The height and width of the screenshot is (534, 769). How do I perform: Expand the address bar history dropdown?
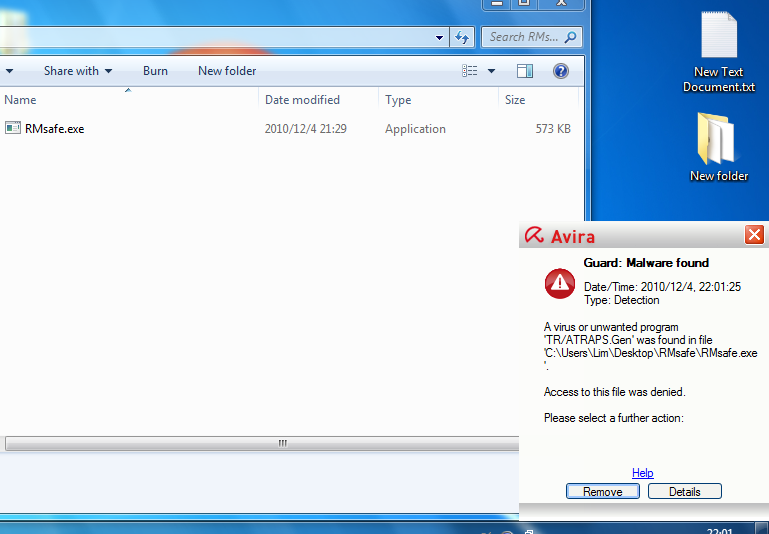pos(439,37)
